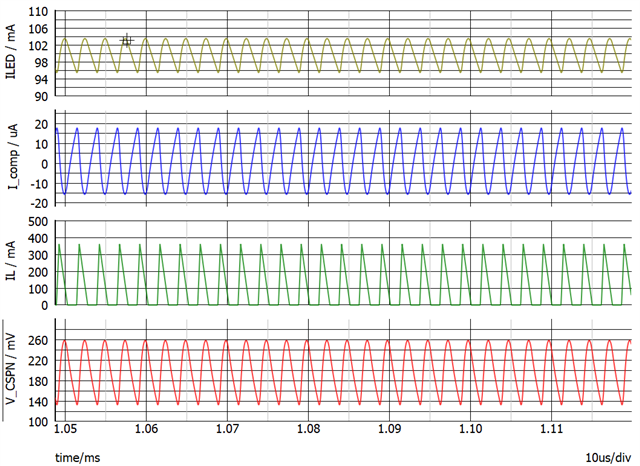Screen dimensions: 640x466
Task: Click the -20 value on I_comp axis
Action: [x=39, y=203]
